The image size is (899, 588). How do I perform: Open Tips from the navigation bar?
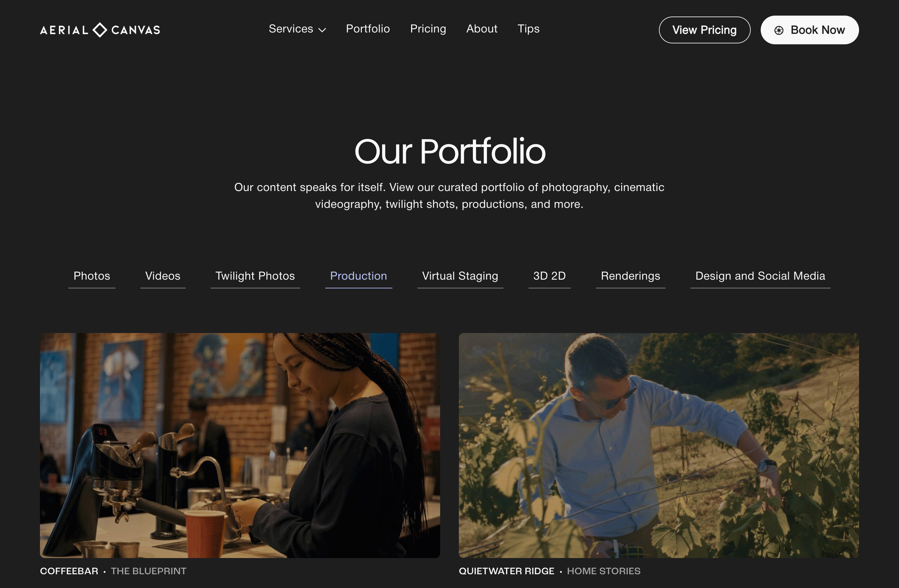(x=528, y=29)
